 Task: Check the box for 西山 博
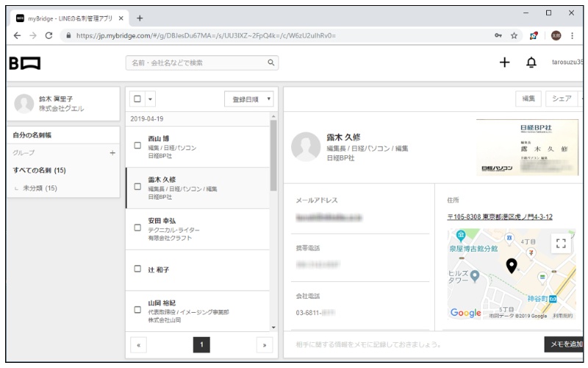tap(137, 145)
